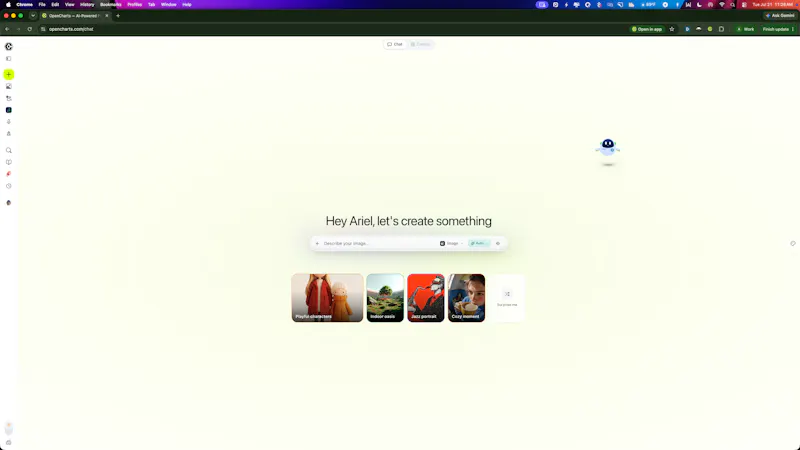Click the Open in app button
Viewport: 800px width, 450px height.
(647, 29)
